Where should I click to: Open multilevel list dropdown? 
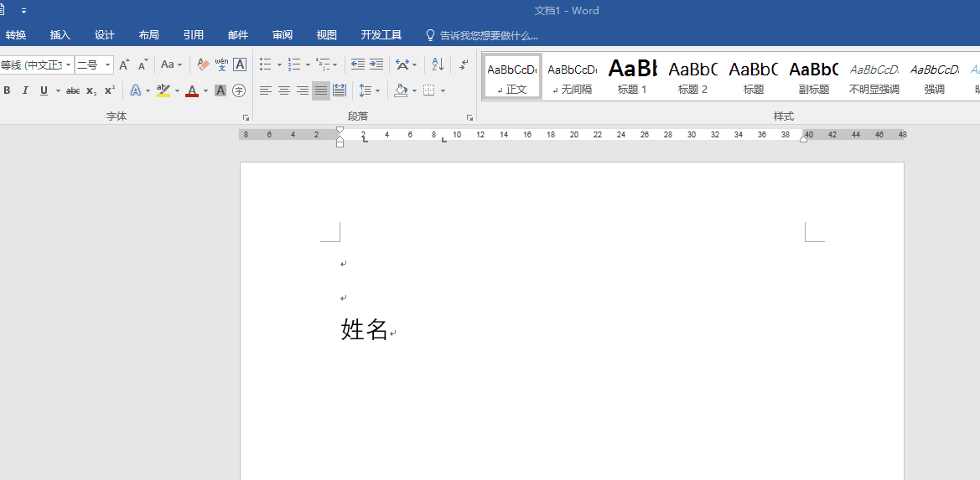coord(335,65)
